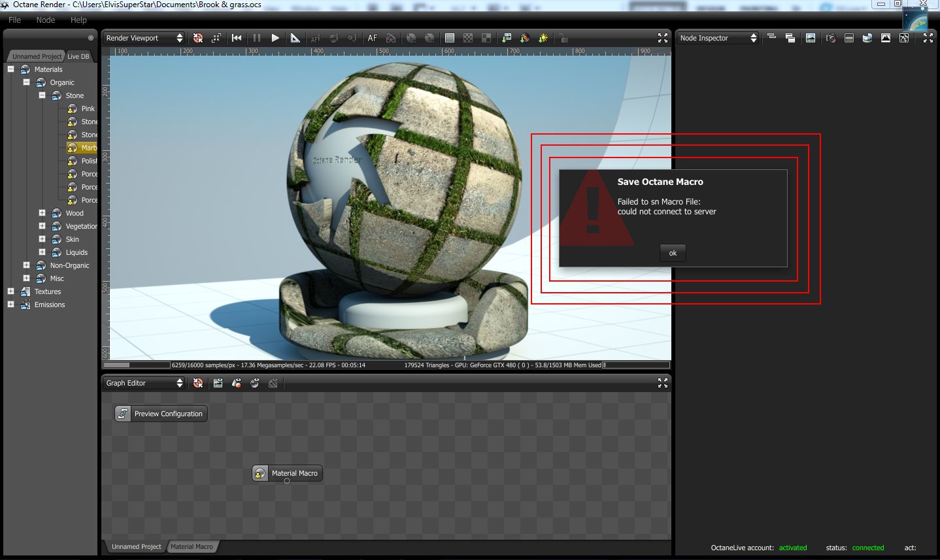Click the AF autofocus button in viewport toolbar

(373, 38)
